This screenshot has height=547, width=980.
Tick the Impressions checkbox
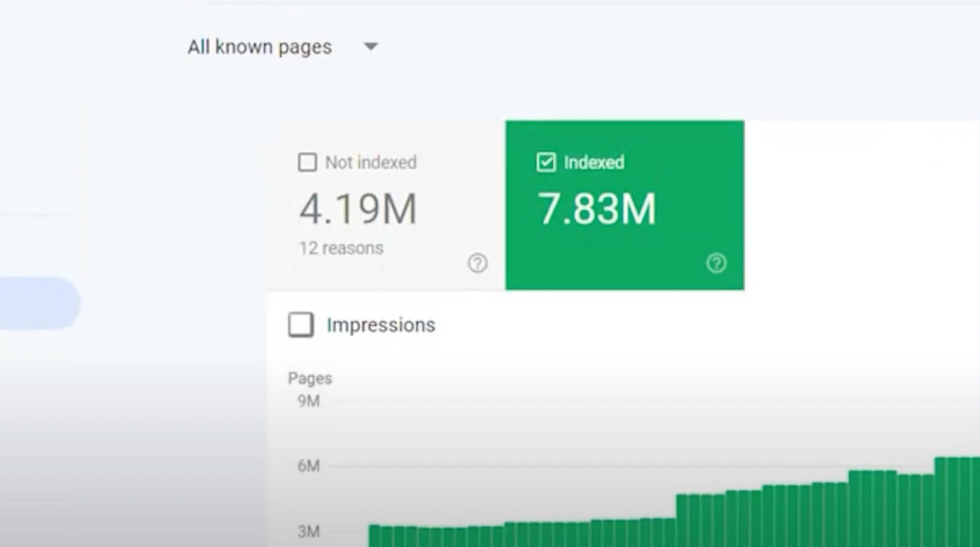pos(301,325)
